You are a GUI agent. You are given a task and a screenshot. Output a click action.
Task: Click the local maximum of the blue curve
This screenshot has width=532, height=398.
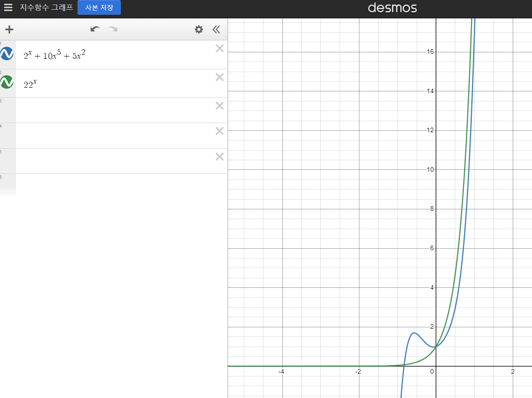point(414,333)
